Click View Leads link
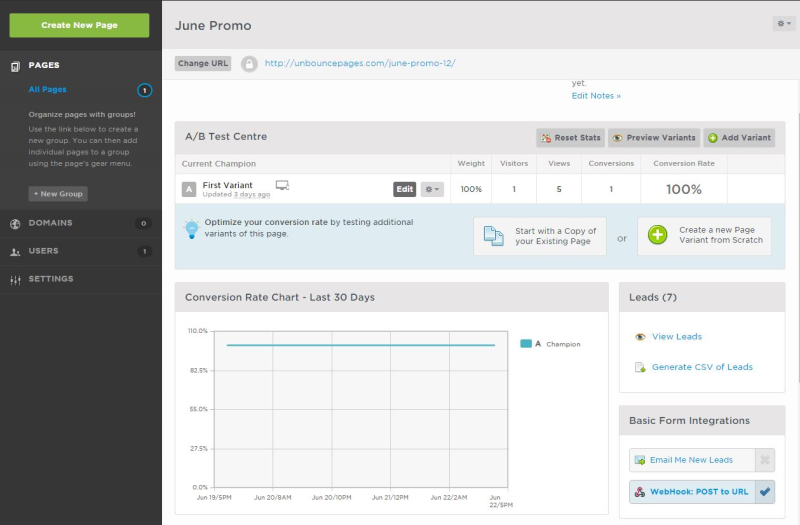 click(677, 337)
